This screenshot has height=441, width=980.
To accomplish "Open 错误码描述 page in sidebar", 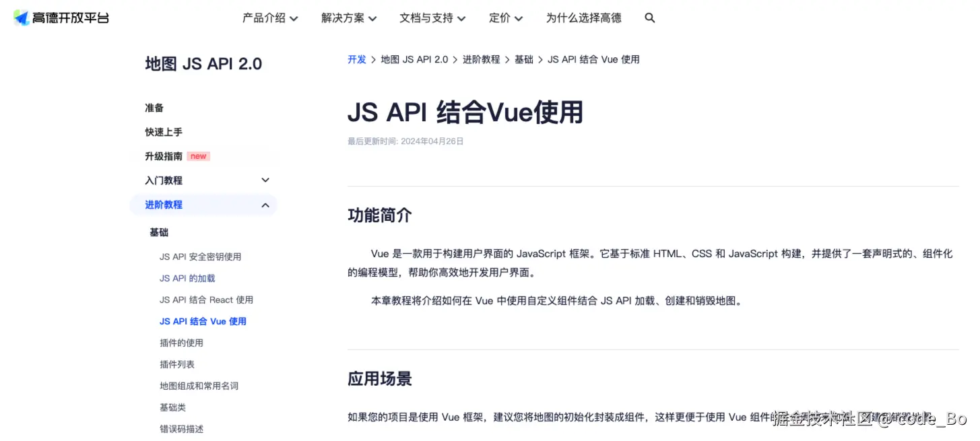I will click(x=181, y=429).
